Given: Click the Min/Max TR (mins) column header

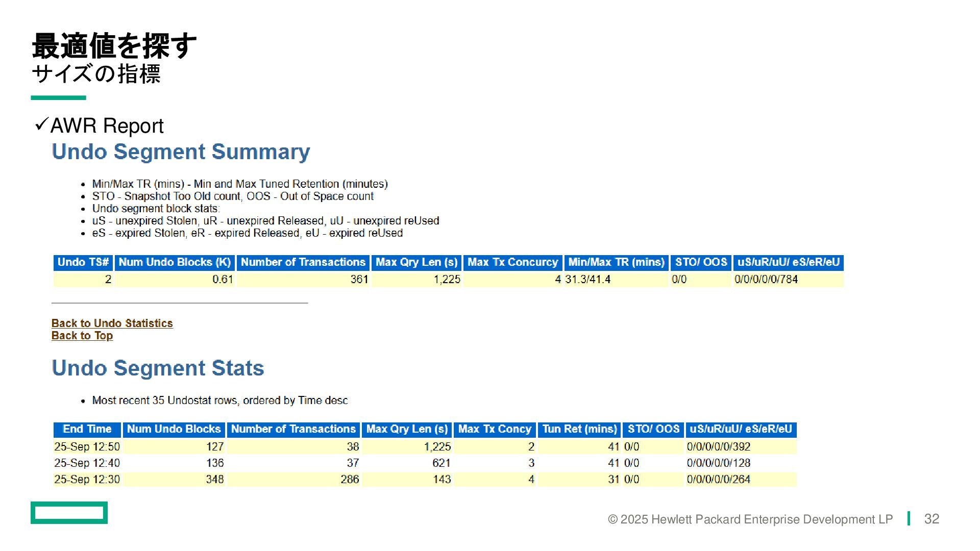Looking at the screenshot, I should (616, 262).
